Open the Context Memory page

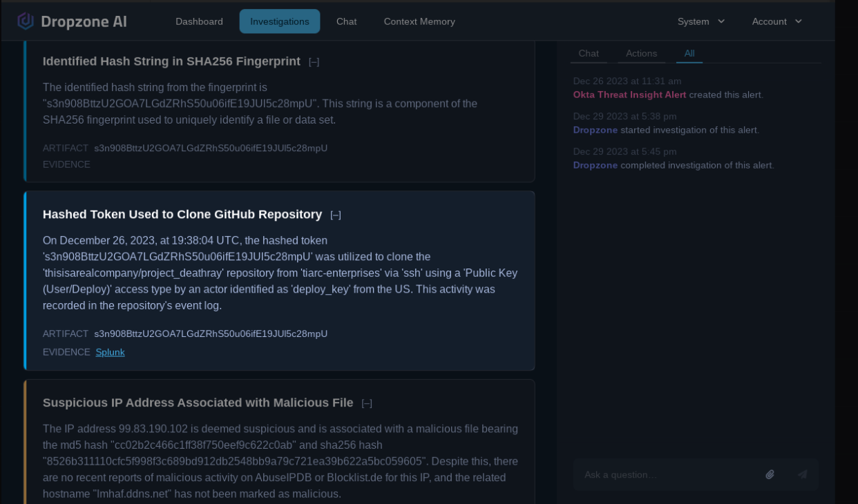419,21
